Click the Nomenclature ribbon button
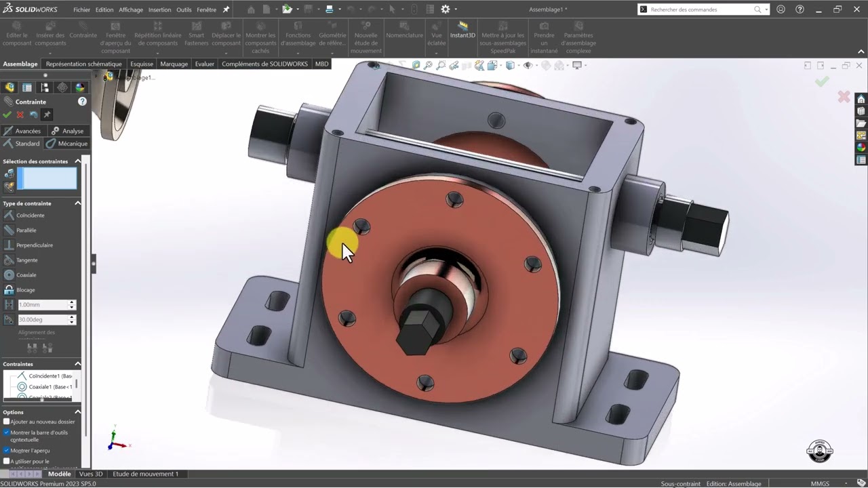 point(404,30)
